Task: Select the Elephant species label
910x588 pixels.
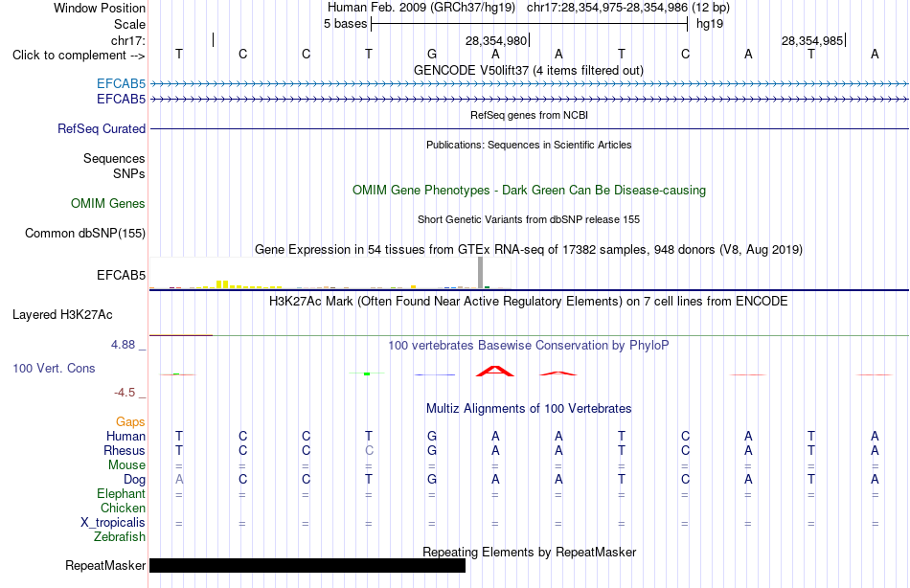Action: [x=121, y=493]
